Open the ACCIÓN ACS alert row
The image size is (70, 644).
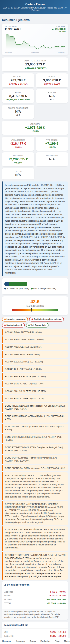35,347
